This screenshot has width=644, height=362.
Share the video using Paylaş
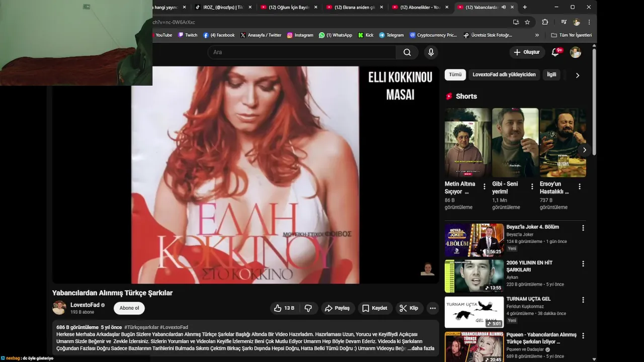coord(337,308)
